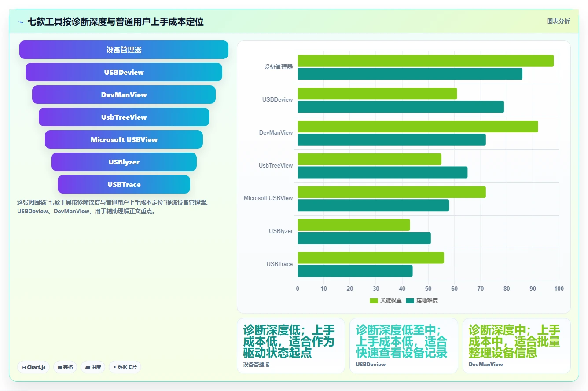The height and width of the screenshot is (391, 588).
Task: Click USBDeview 落地难度 teal bar
Action: tap(401, 107)
